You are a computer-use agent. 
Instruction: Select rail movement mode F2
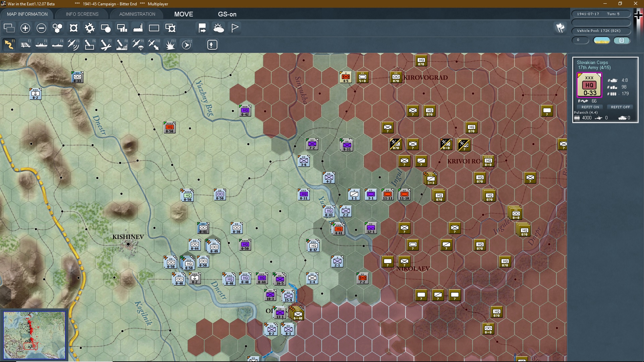coord(25,45)
